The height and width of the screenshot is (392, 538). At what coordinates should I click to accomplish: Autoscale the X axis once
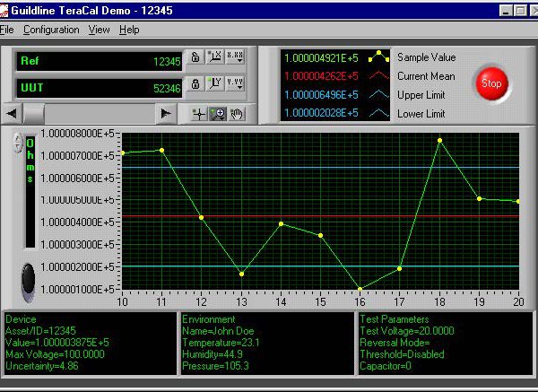(215, 57)
